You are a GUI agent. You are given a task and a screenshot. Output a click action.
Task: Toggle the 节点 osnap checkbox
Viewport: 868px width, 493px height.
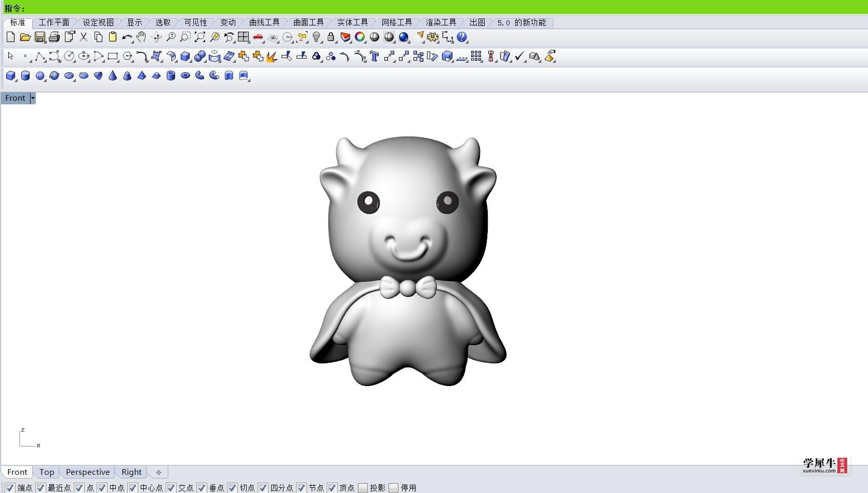pyautogui.click(x=301, y=488)
